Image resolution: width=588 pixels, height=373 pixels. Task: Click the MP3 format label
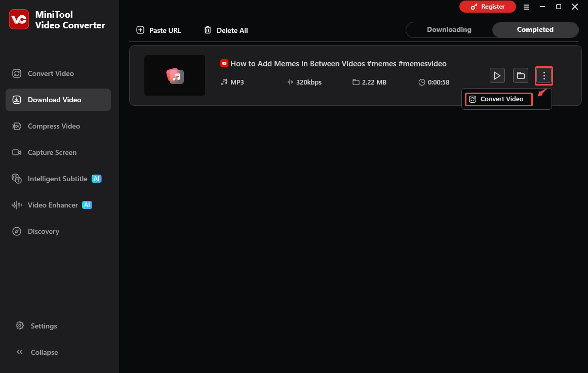(237, 82)
